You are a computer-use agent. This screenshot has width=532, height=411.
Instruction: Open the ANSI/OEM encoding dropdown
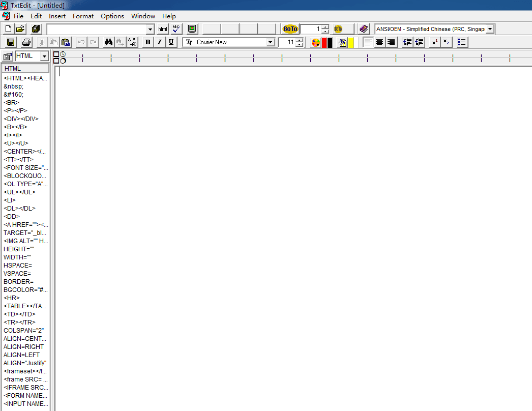[x=490, y=29]
